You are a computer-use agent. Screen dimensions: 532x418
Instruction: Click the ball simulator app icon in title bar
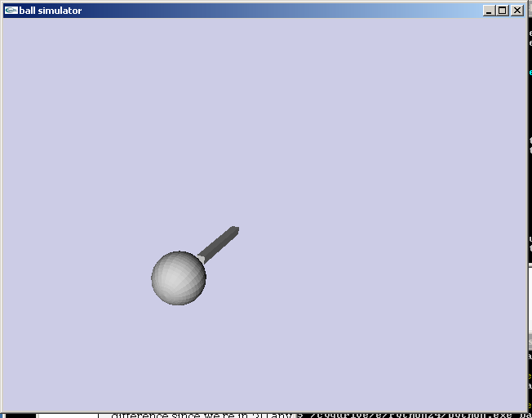tap(11, 11)
